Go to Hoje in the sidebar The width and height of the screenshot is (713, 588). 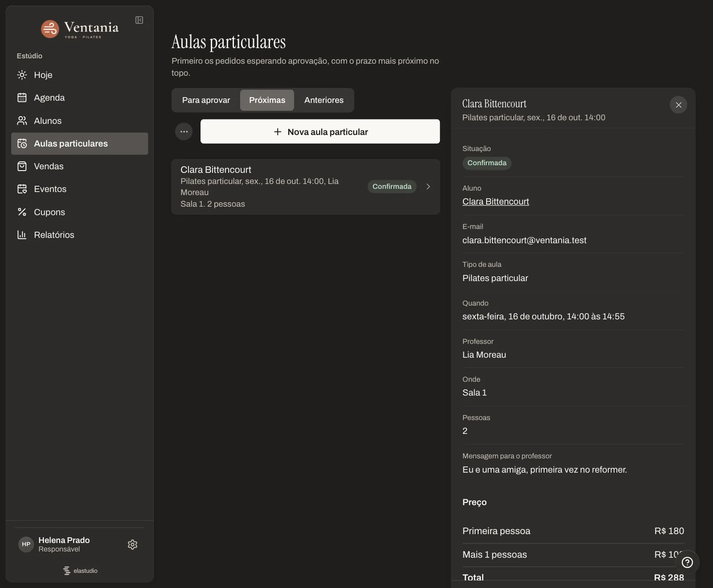pyautogui.click(x=80, y=75)
